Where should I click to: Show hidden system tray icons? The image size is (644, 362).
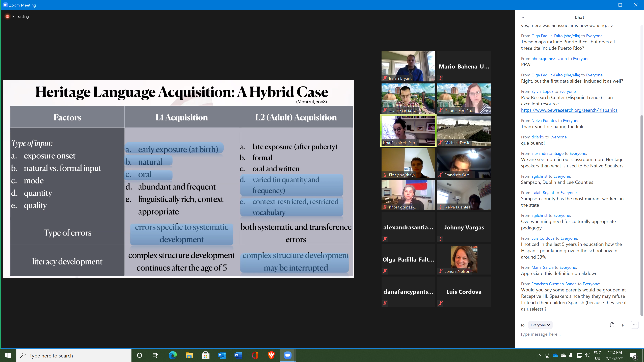[x=539, y=355]
